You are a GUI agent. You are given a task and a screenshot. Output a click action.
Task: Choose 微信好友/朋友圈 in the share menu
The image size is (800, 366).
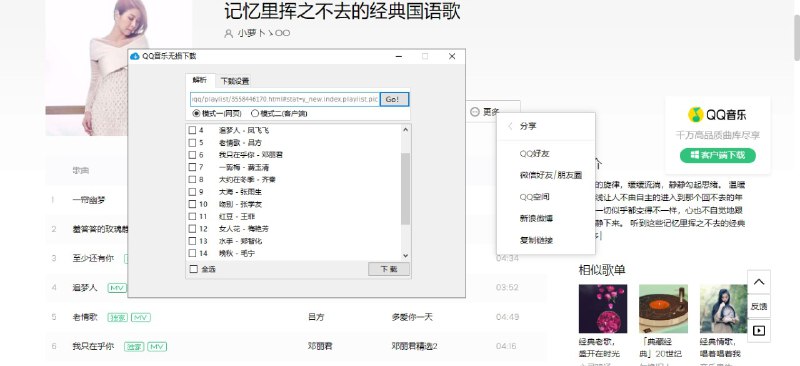click(551, 175)
